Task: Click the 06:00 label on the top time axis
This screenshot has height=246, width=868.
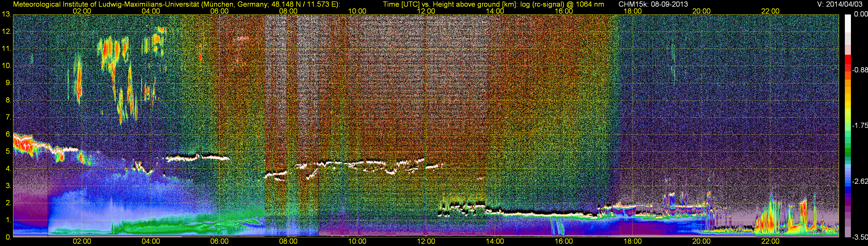Action: [219, 11]
